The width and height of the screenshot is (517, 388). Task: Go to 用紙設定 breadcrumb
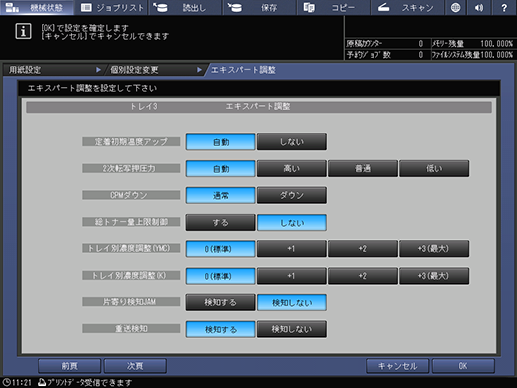53,70
